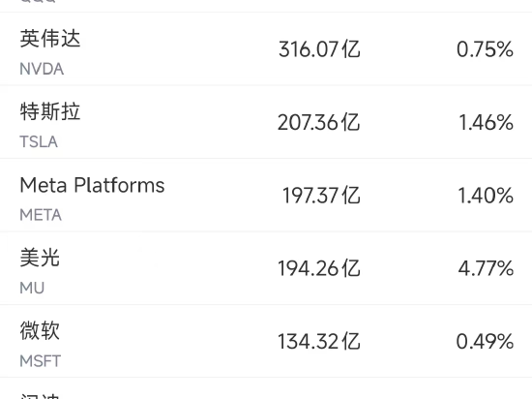532x399 pixels.
Task: Open the Meta Platforms stock row
Action: [266, 195]
